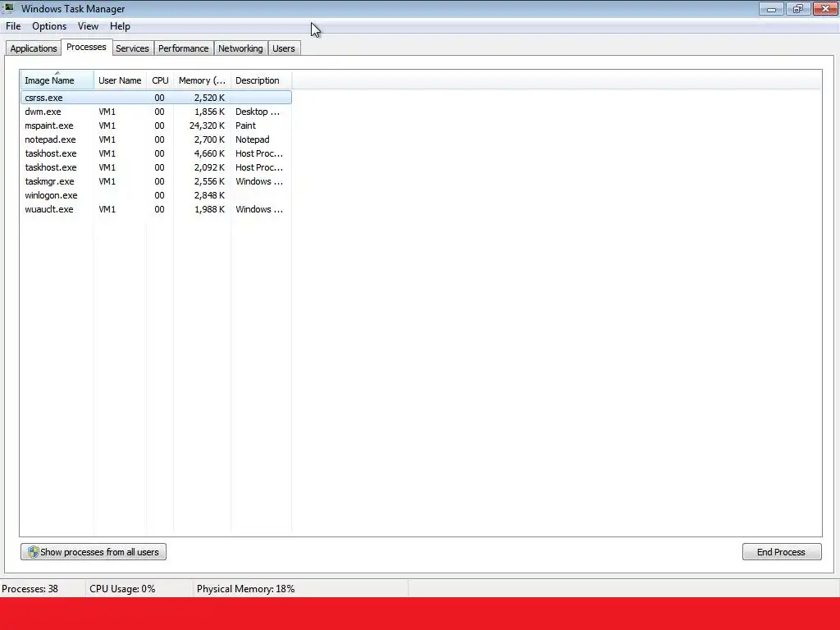Open the View menu
840x630 pixels.
point(88,26)
